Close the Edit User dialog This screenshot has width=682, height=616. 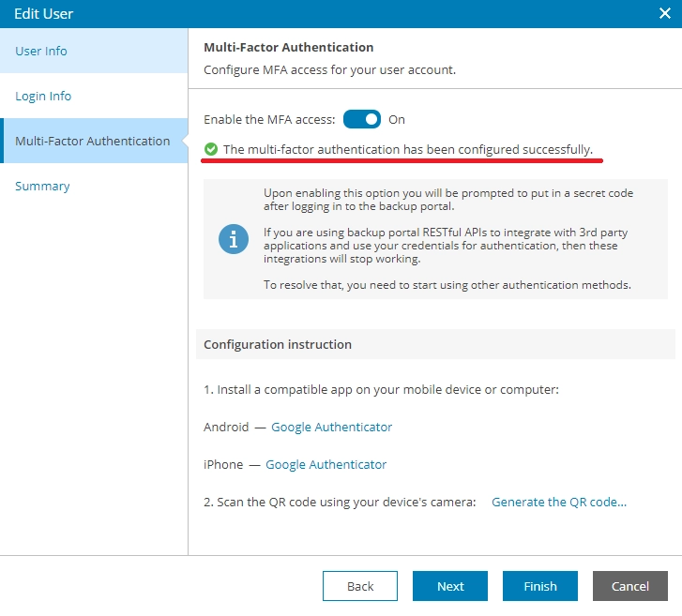pyautogui.click(x=665, y=13)
